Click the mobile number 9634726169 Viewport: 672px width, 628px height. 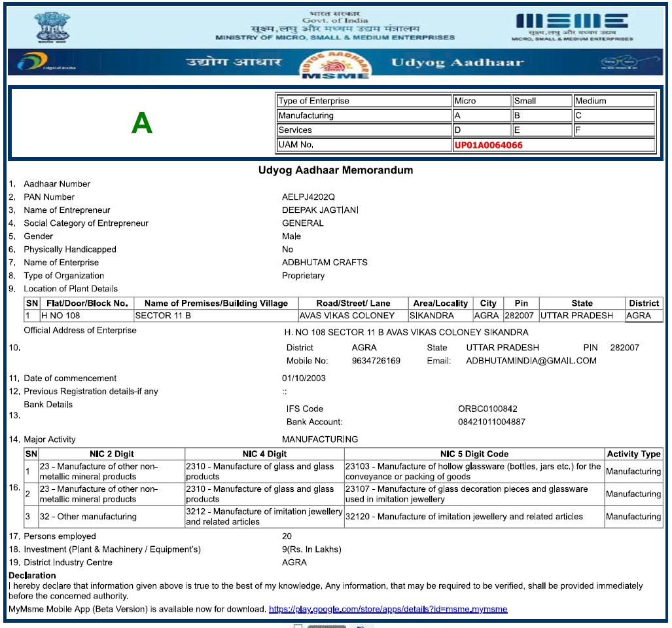coord(376,361)
